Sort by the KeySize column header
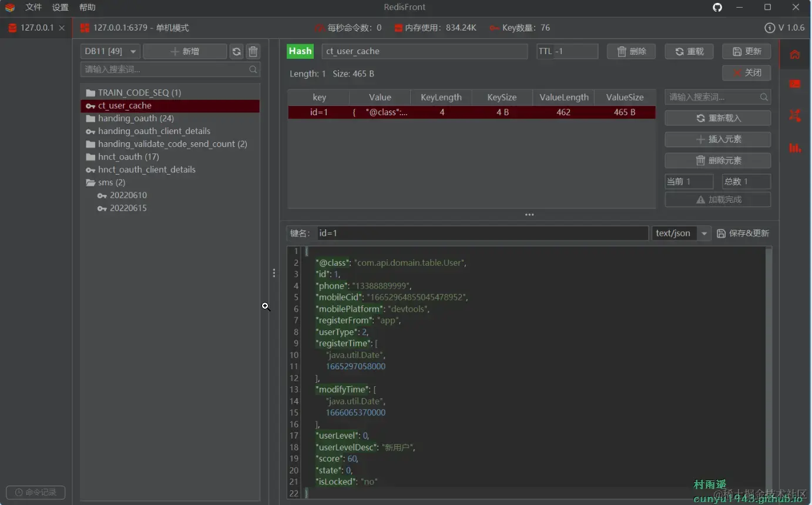 (502, 98)
